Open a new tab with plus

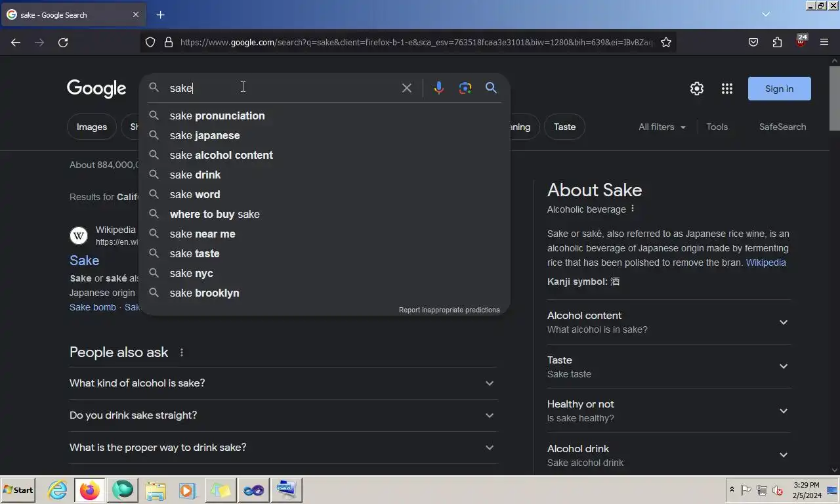(x=160, y=14)
